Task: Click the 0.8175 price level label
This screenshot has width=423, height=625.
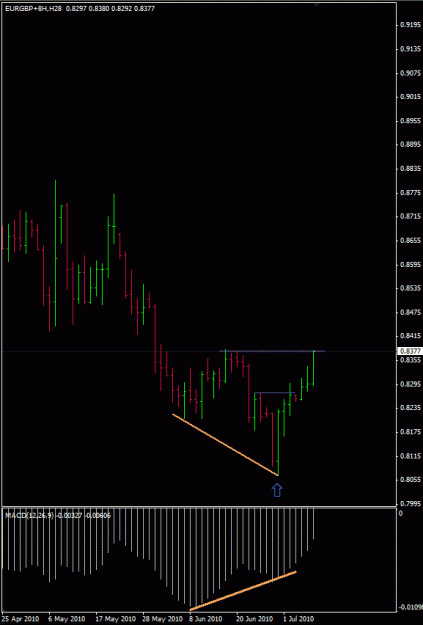Action: [x=410, y=431]
